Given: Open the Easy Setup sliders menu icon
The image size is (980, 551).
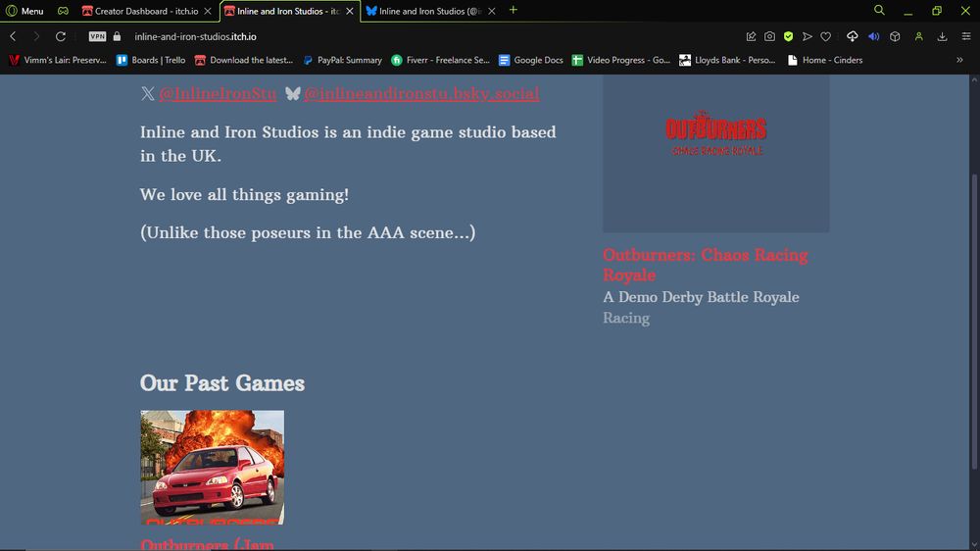Looking at the screenshot, I should [x=965, y=36].
